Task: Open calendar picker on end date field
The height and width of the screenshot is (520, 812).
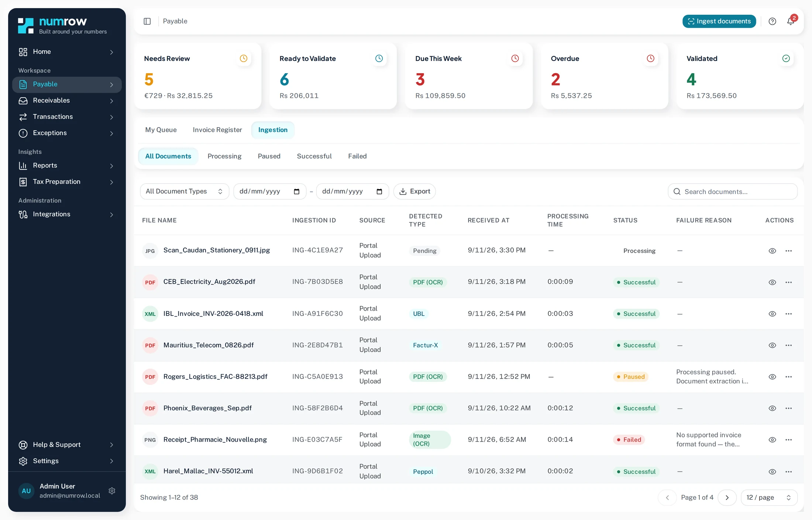Action: pyautogui.click(x=379, y=191)
